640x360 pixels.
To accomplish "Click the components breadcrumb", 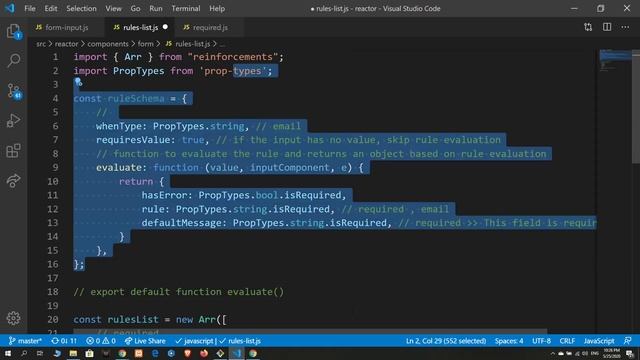I will (x=108, y=44).
